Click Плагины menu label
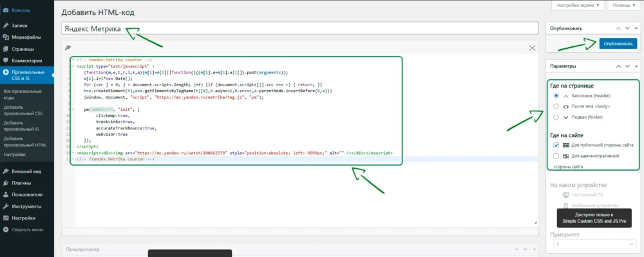Viewport: 644px width, 257px height. tap(21, 183)
